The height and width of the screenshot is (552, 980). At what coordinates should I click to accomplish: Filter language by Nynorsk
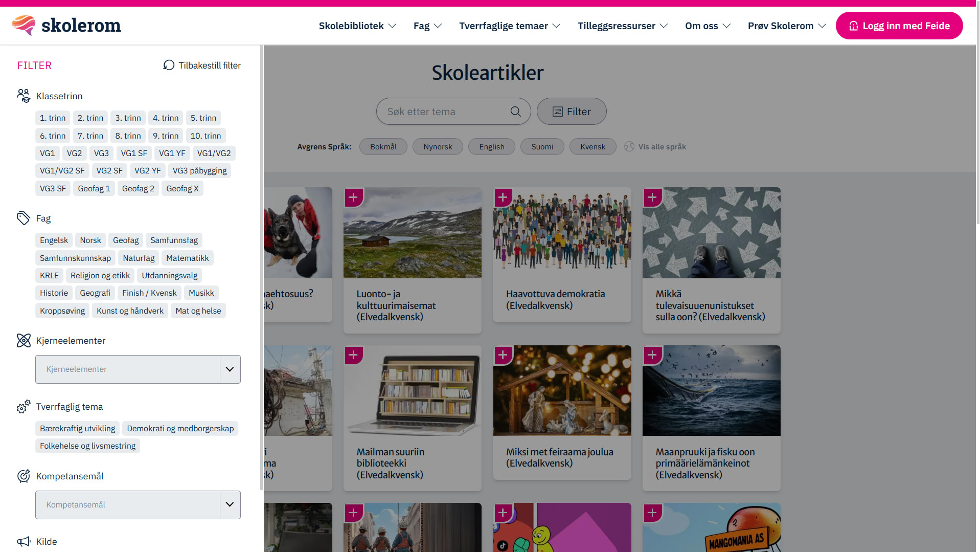coord(438,146)
